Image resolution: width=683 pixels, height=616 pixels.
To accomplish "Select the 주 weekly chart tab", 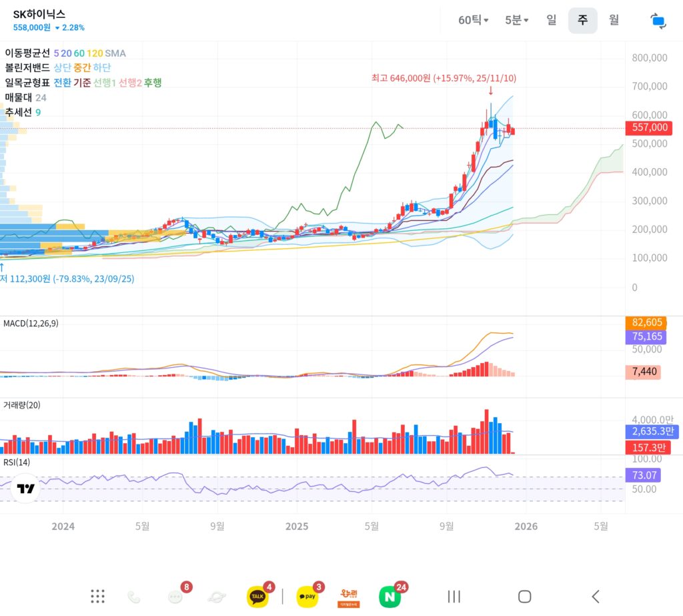I will tap(582, 20).
